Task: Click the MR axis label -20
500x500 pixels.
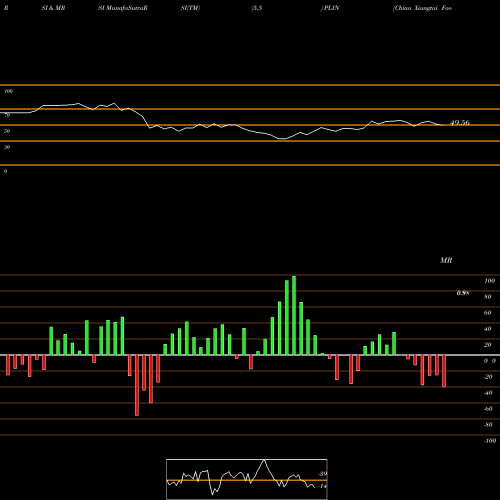Action: tap(488, 377)
